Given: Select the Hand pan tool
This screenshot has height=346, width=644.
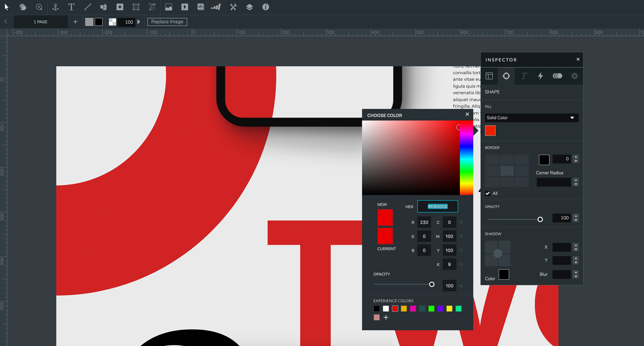Looking at the screenshot, I should (x=23, y=7).
